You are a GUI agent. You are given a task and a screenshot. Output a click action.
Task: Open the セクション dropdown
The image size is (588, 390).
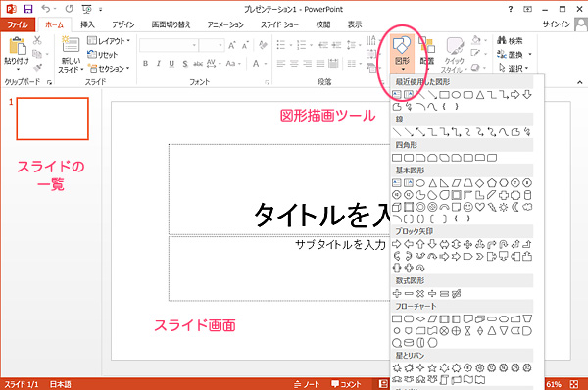pyautogui.click(x=109, y=69)
